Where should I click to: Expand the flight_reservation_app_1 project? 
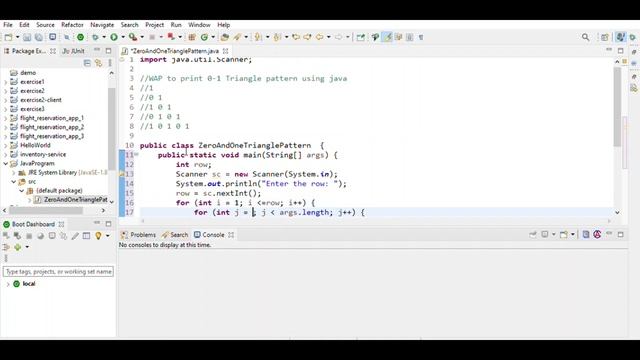click(x=6, y=118)
